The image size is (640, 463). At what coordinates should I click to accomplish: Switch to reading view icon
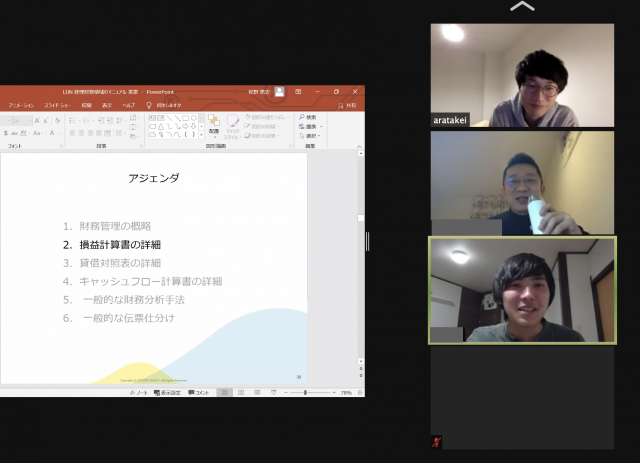[257, 392]
